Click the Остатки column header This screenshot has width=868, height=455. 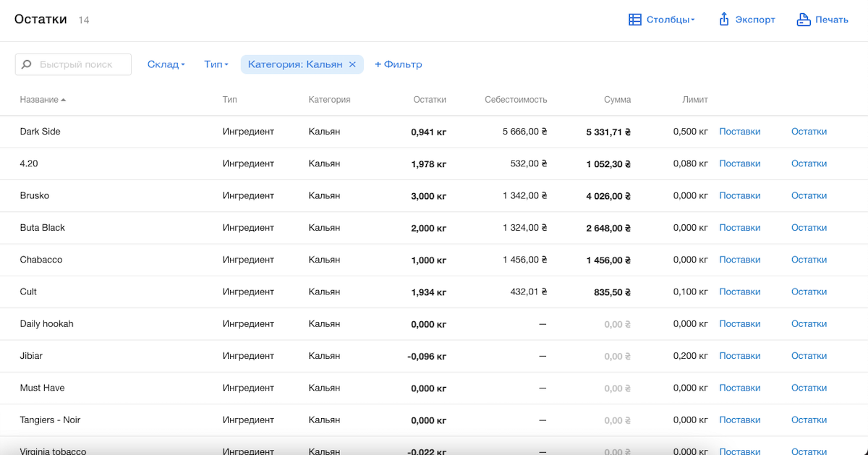[x=430, y=100]
